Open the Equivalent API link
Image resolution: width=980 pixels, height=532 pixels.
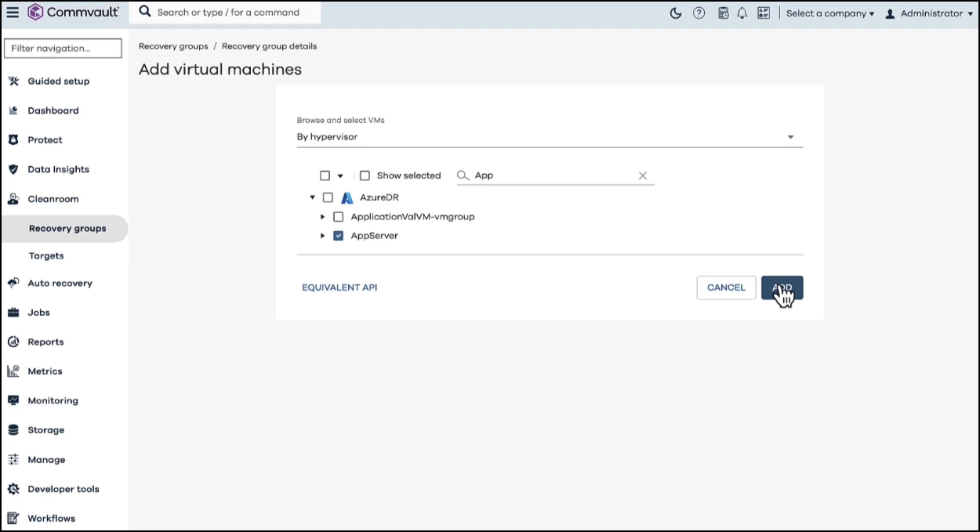339,288
